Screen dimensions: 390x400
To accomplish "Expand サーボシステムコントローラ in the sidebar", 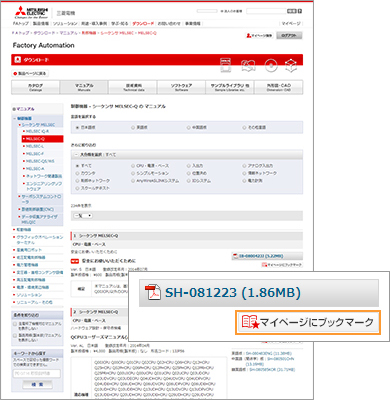I will (40, 199).
